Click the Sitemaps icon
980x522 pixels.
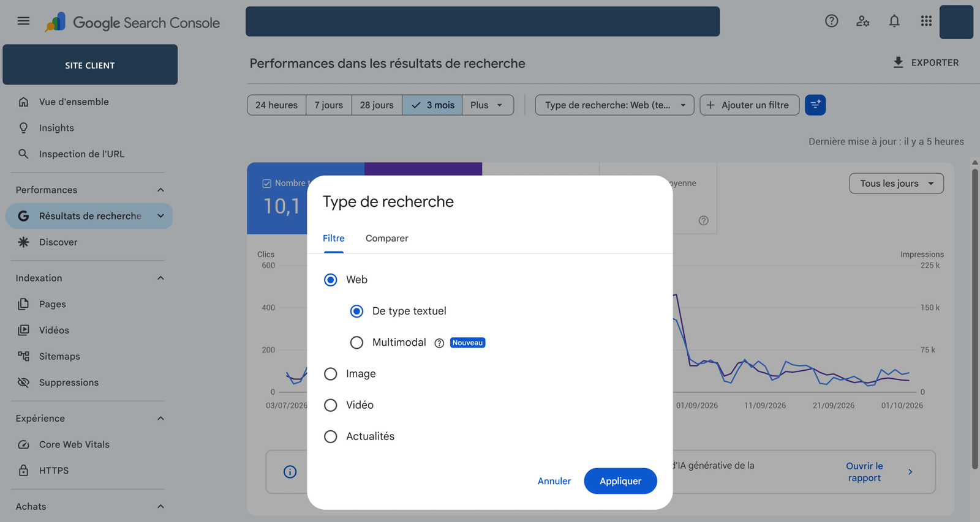click(x=23, y=356)
